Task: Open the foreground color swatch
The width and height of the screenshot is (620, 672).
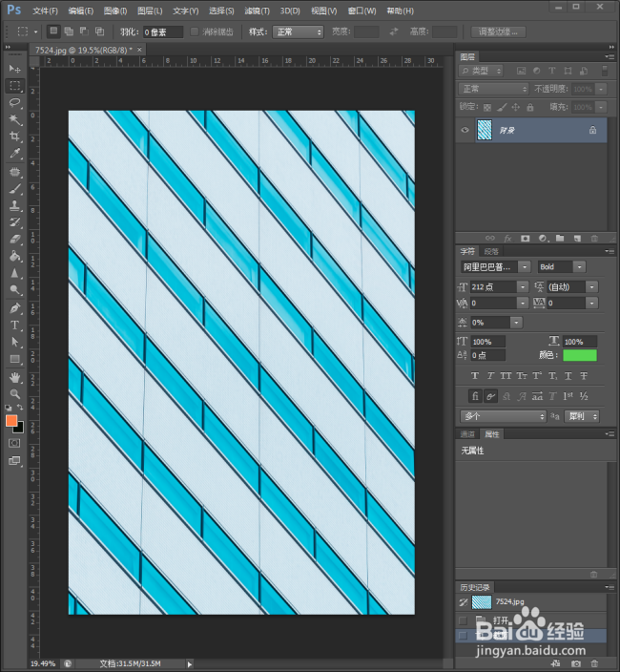Action: [x=11, y=421]
